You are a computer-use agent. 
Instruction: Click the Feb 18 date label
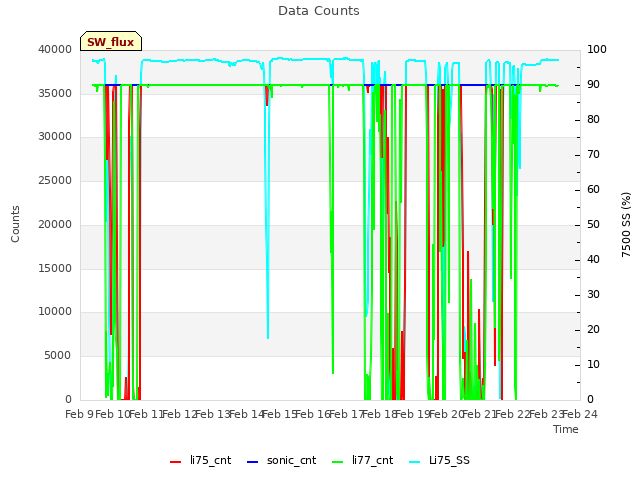[x=380, y=414]
